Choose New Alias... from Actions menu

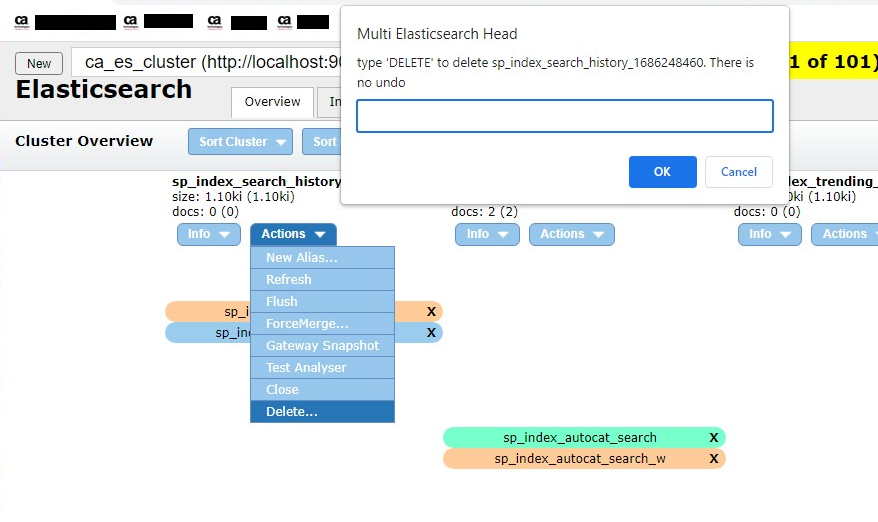click(x=323, y=258)
